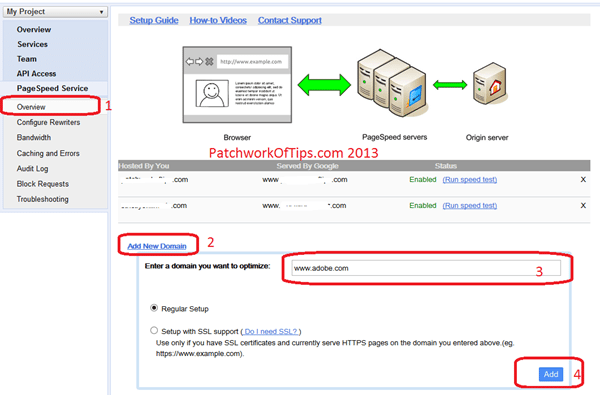This screenshot has height=395, width=600.
Task: Open Configure Rewriters
Action: tap(48, 122)
